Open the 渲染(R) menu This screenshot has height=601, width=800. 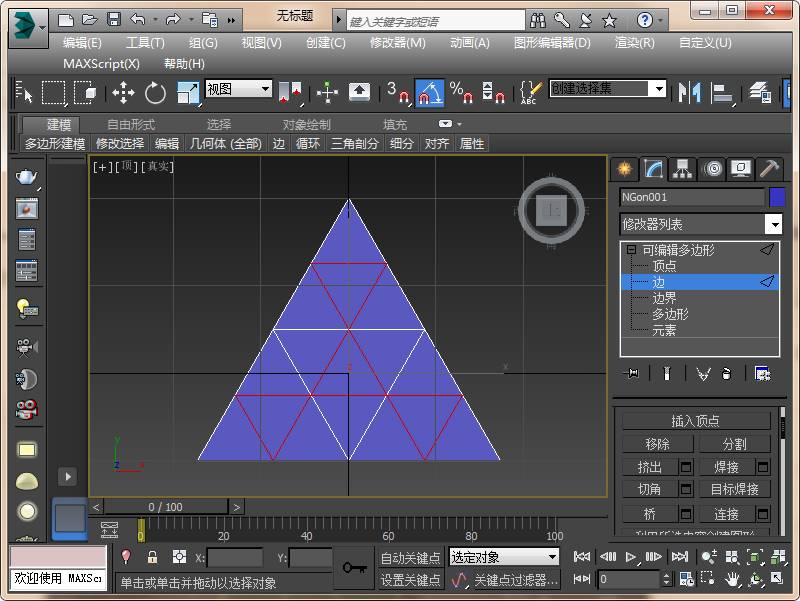point(634,43)
